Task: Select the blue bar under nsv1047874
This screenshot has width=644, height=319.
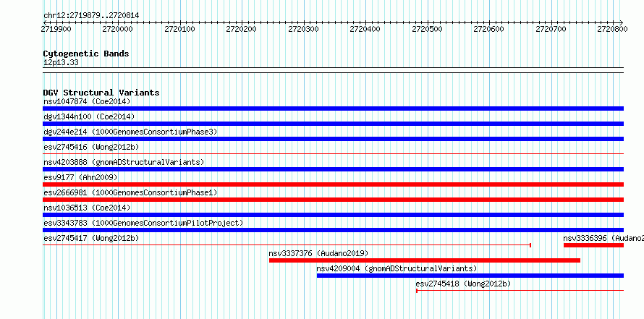Action: 333,109
